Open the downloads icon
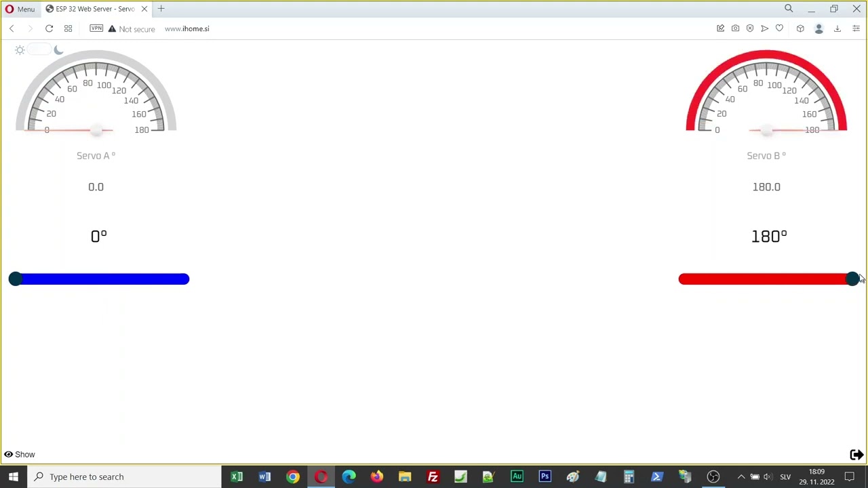Screen dimensions: 868x488 coord(837,28)
